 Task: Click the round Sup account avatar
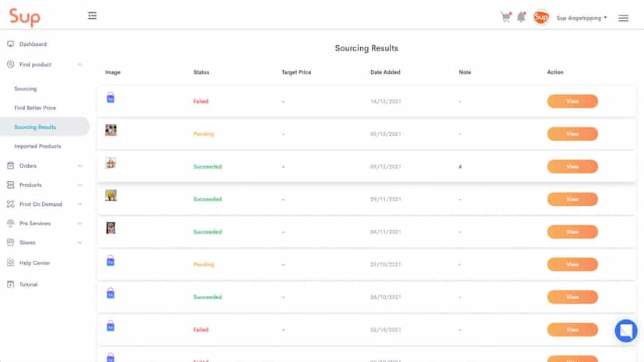[x=541, y=17]
